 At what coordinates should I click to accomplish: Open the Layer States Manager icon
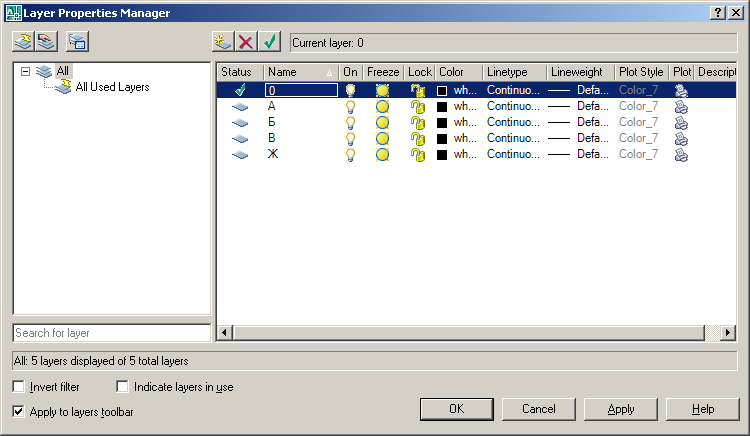(x=77, y=42)
